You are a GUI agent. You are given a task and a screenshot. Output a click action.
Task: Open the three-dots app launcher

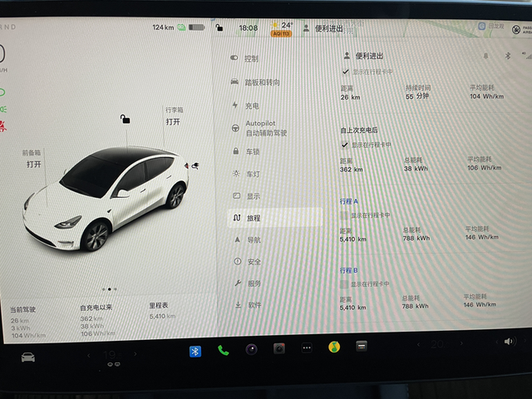point(307,347)
